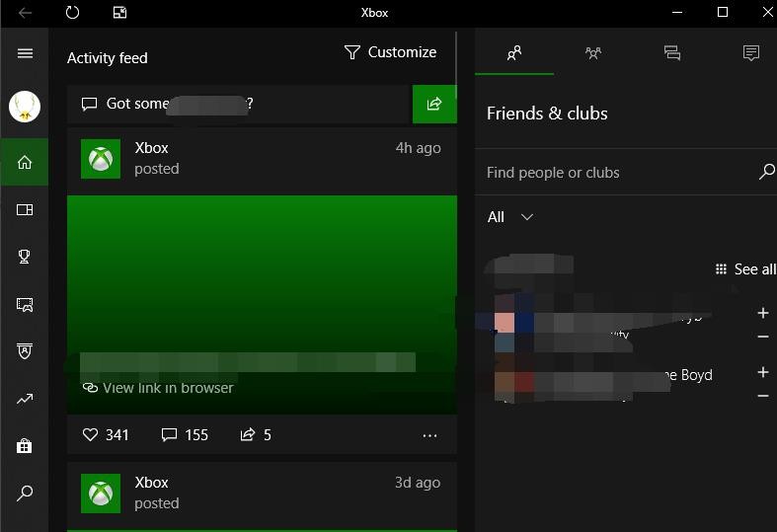777x532 pixels.
Task: Like the Xbox post with 341 likes
Action: pos(106,434)
